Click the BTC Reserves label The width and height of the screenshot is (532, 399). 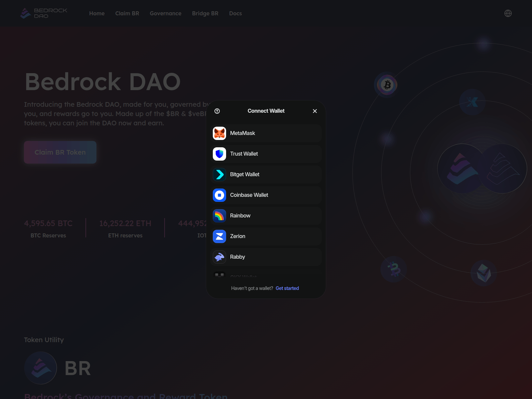tap(48, 235)
